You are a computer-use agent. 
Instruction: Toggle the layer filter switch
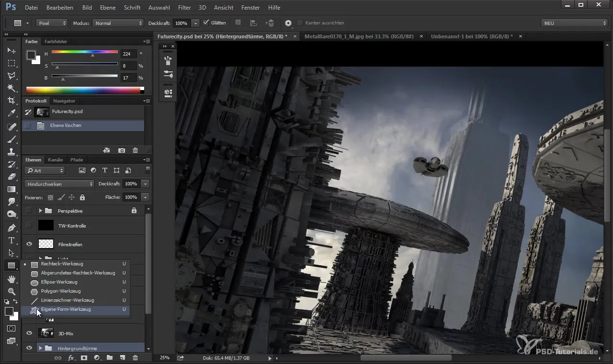148,170
